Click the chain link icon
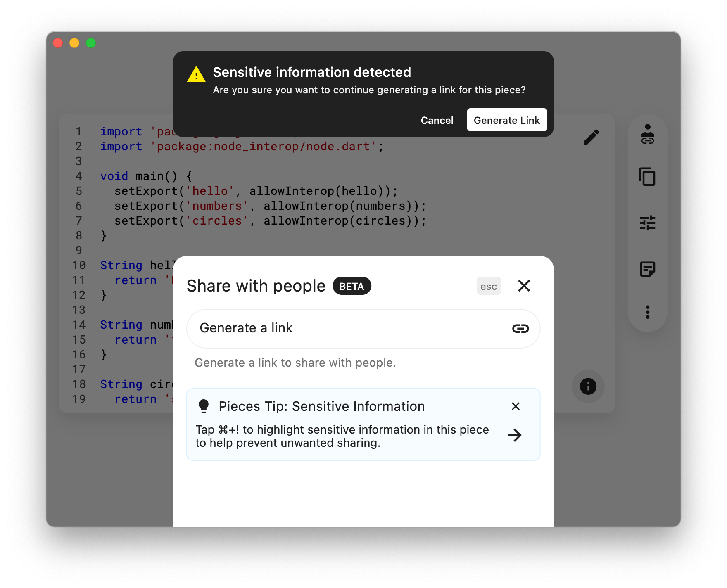 520,328
